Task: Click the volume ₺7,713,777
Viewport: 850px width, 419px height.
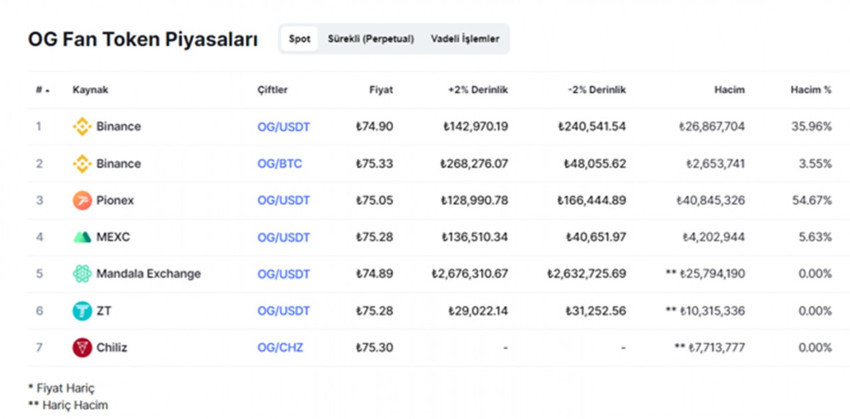Action: coord(717,347)
